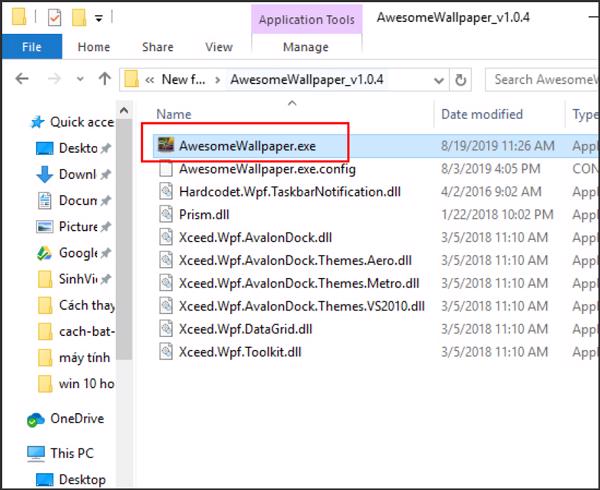The height and width of the screenshot is (490, 600).
Task: Refresh the current folder
Action: [x=460, y=80]
